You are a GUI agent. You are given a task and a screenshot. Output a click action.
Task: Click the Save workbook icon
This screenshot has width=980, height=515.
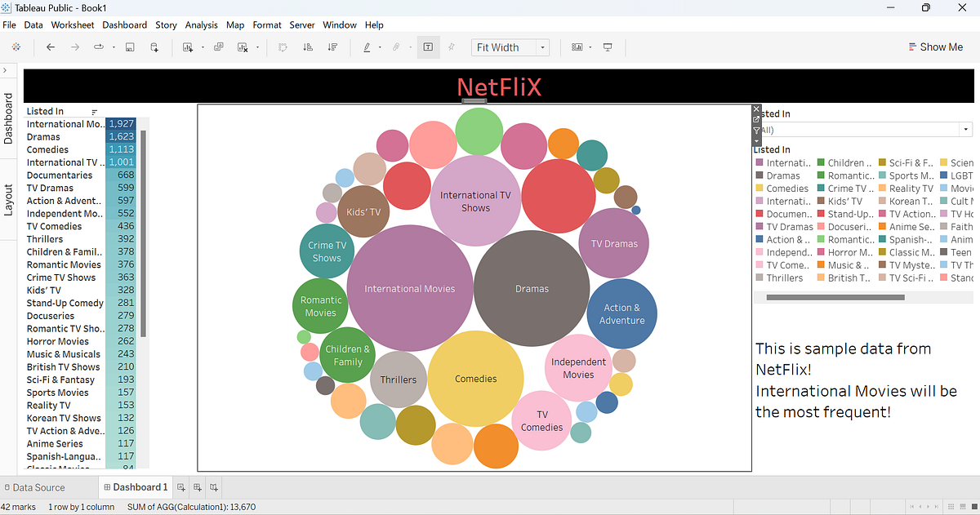tap(129, 47)
